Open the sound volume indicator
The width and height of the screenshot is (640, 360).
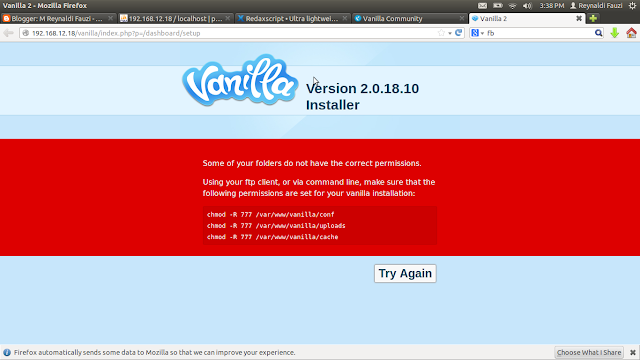527,6
